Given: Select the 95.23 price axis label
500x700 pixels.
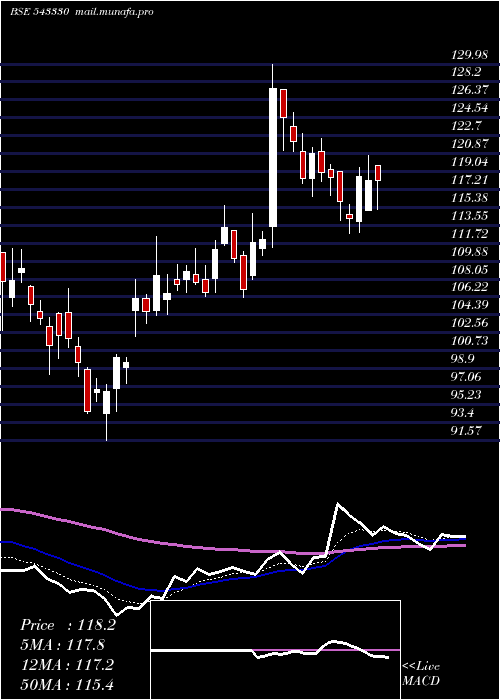Looking at the screenshot, I should click(x=467, y=395).
